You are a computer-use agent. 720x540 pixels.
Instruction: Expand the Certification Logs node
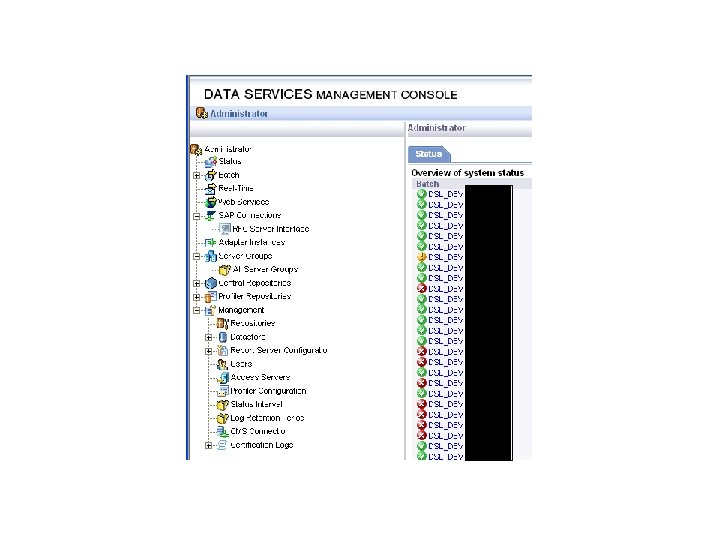(x=208, y=445)
